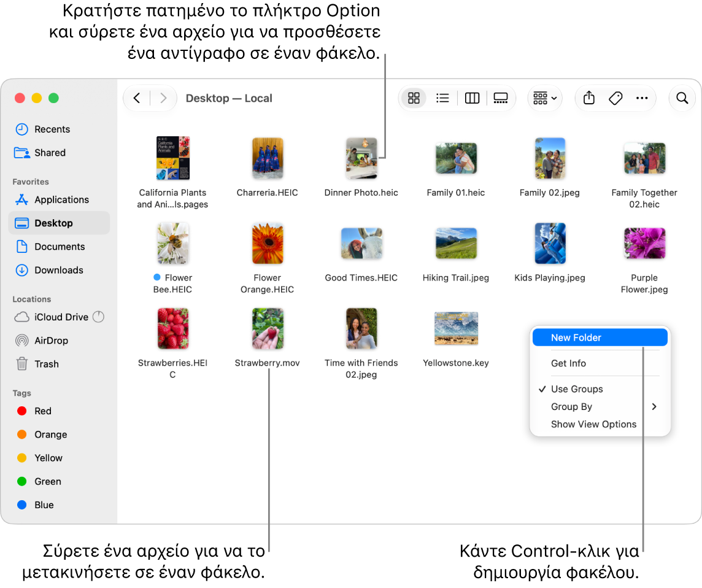Select the Dinner Photo.heic file

coord(361,167)
